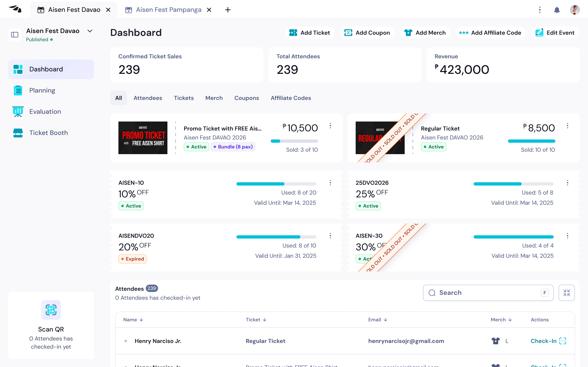Viewport: 588px width, 367px height.
Task: Open the notifications bell
Action: click(557, 10)
